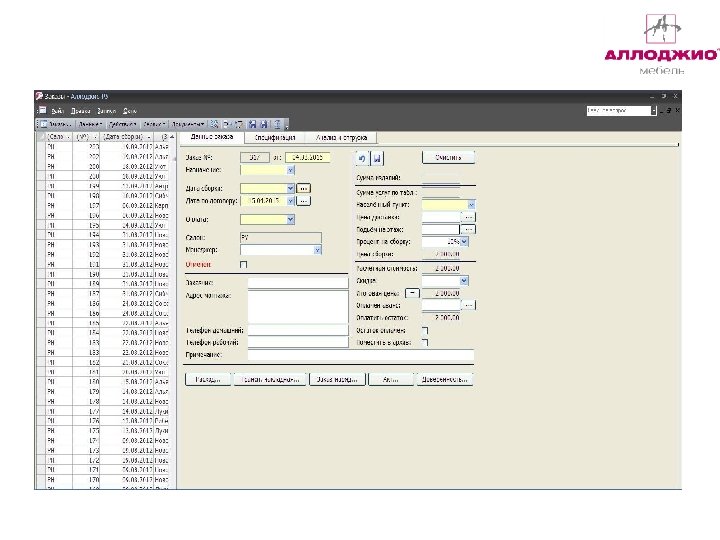Open the Скидка dropdown
The image size is (720, 540).
(x=464, y=280)
